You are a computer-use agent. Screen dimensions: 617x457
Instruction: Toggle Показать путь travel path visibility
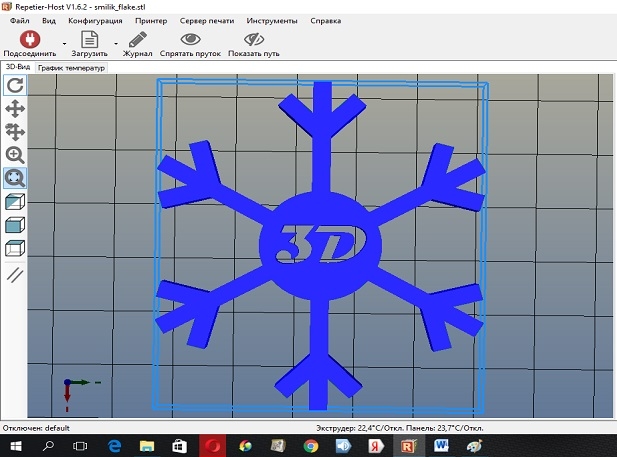254,39
